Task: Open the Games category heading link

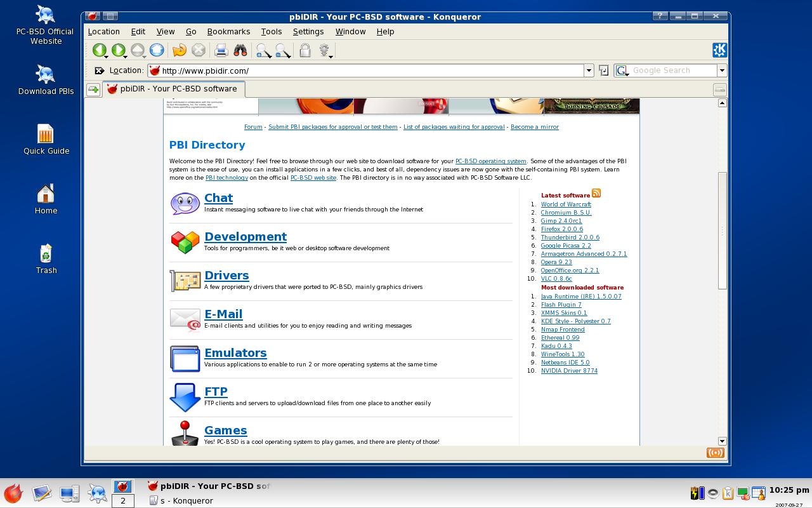Action: 226,431
